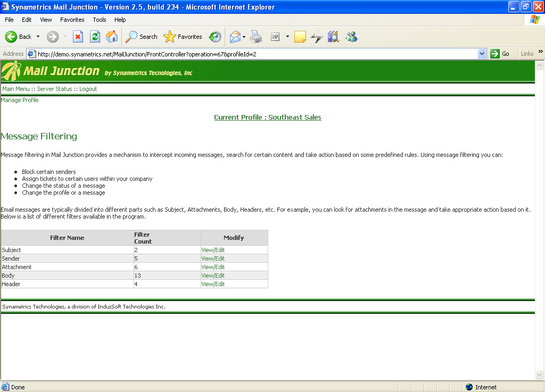Click the Logout link
The width and height of the screenshot is (545, 392).
88,89
